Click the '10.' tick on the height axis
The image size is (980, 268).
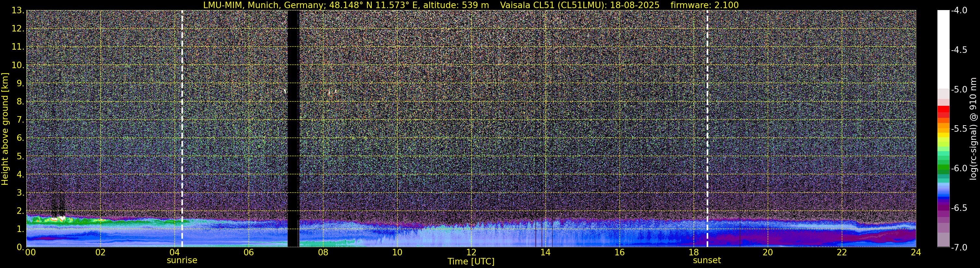pyautogui.click(x=18, y=65)
